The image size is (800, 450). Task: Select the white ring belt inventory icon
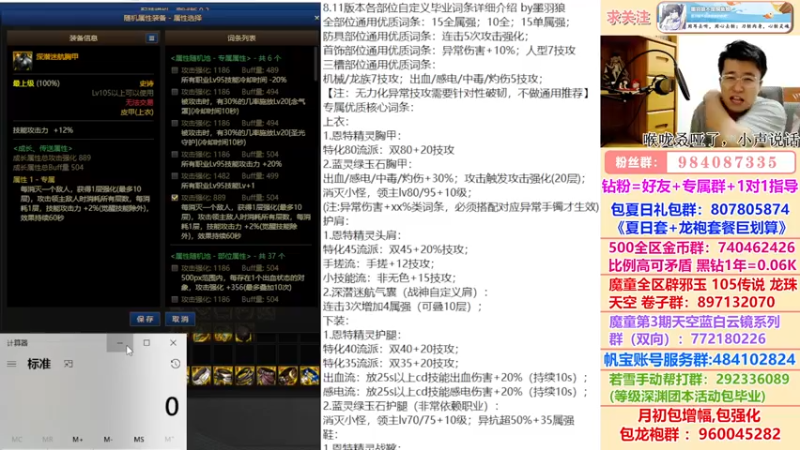201,376
